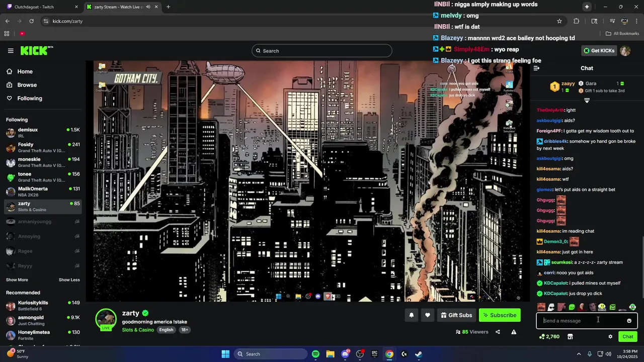Image resolution: width=644 pixels, height=362 pixels.
Task: Open Chrome three-dot menu
Action: (636, 21)
